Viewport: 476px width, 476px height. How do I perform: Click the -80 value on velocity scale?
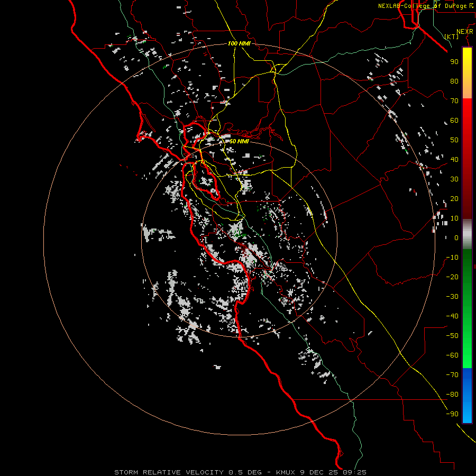[452, 395]
